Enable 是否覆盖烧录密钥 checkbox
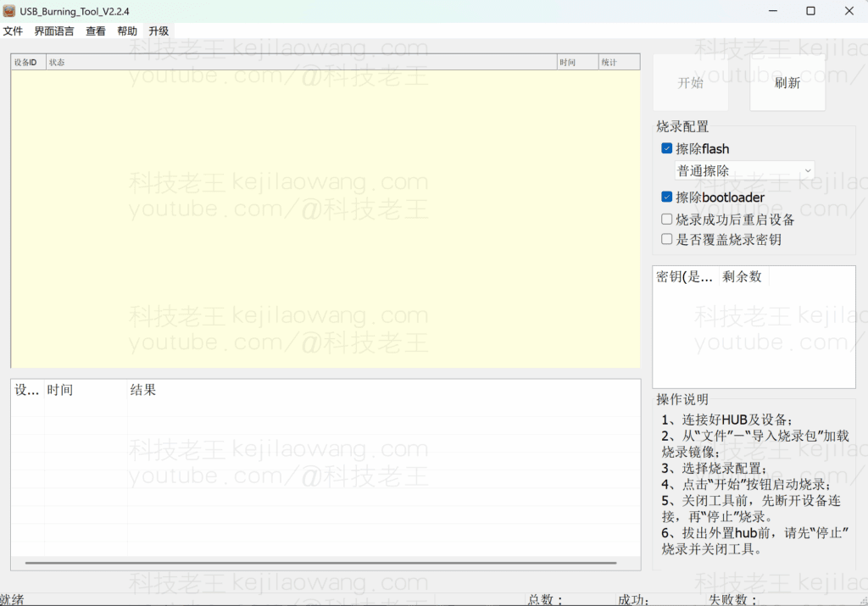The width and height of the screenshot is (868, 606). point(667,240)
